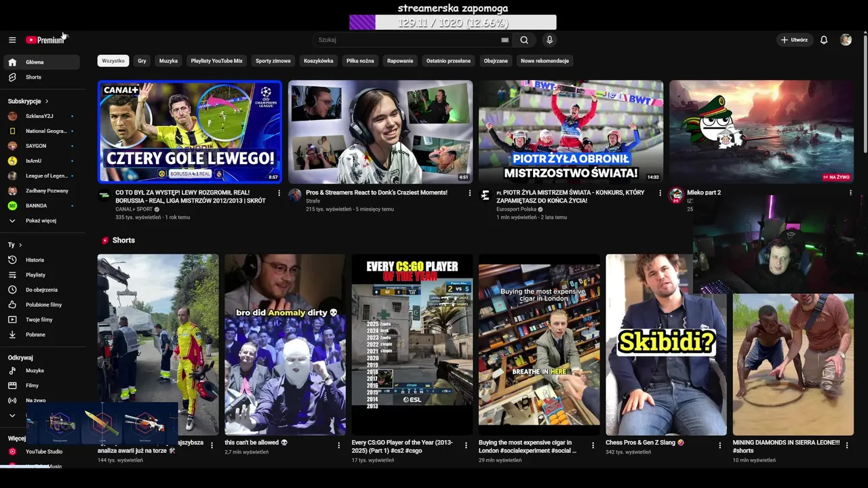This screenshot has height=488, width=868.
Task: Activate voice search microphone
Action: pos(549,40)
